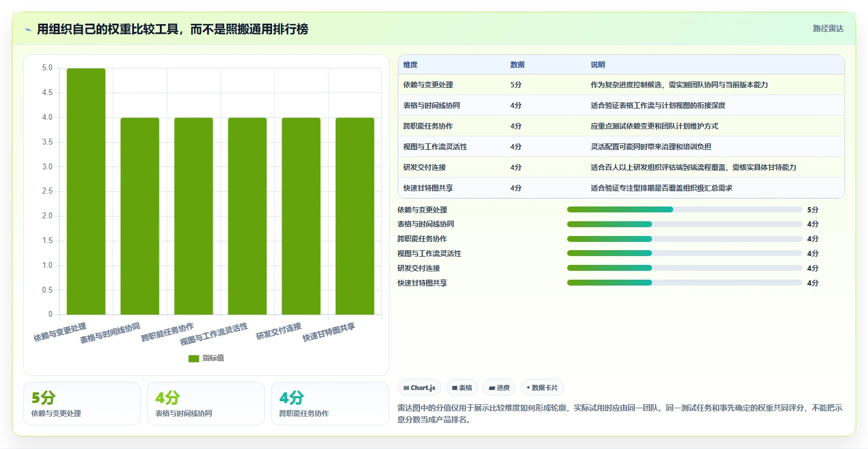Click description 适合验证专注型排期

(661, 188)
